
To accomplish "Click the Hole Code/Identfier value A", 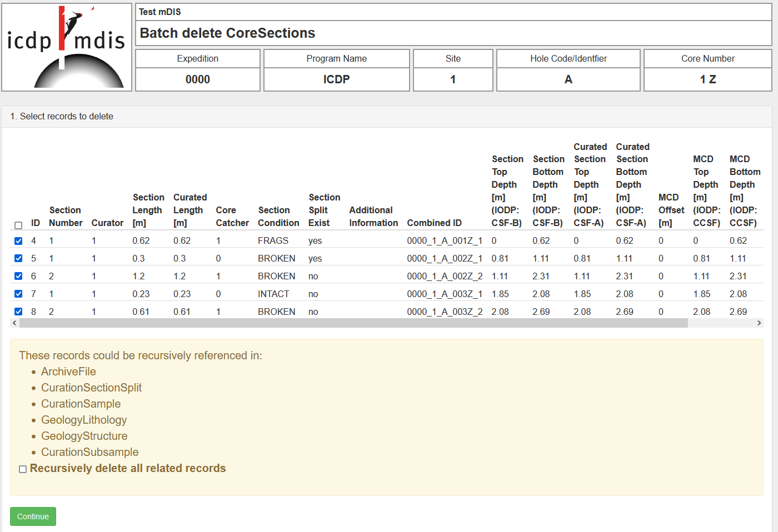I will click(x=568, y=79).
